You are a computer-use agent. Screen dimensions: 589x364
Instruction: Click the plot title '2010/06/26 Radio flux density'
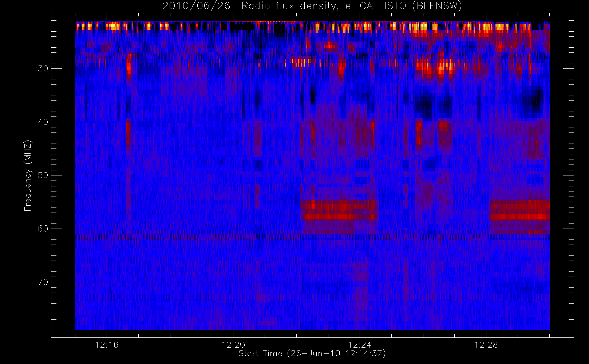pyautogui.click(x=312, y=6)
